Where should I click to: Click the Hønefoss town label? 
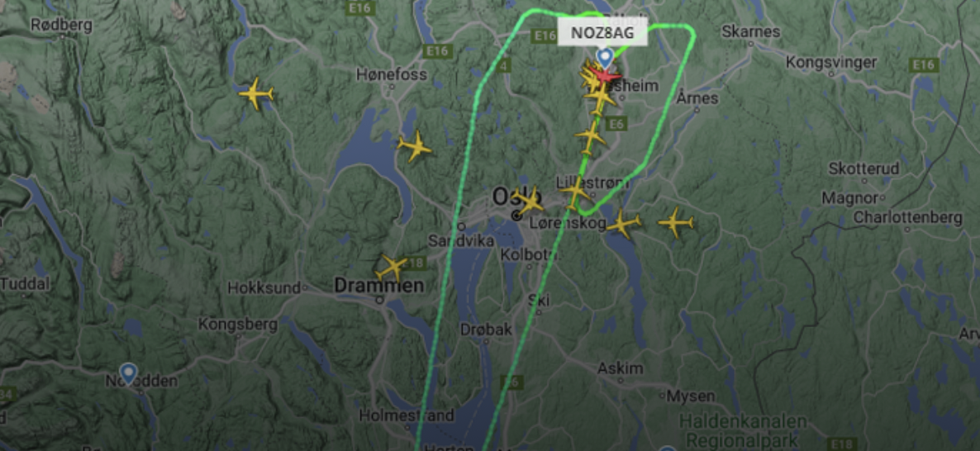pos(392,74)
